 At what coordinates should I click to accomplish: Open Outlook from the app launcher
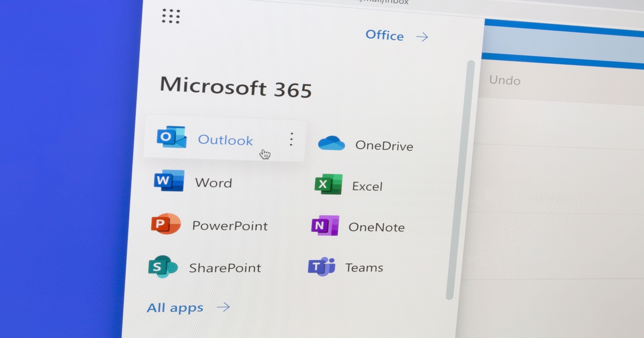[225, 140]
